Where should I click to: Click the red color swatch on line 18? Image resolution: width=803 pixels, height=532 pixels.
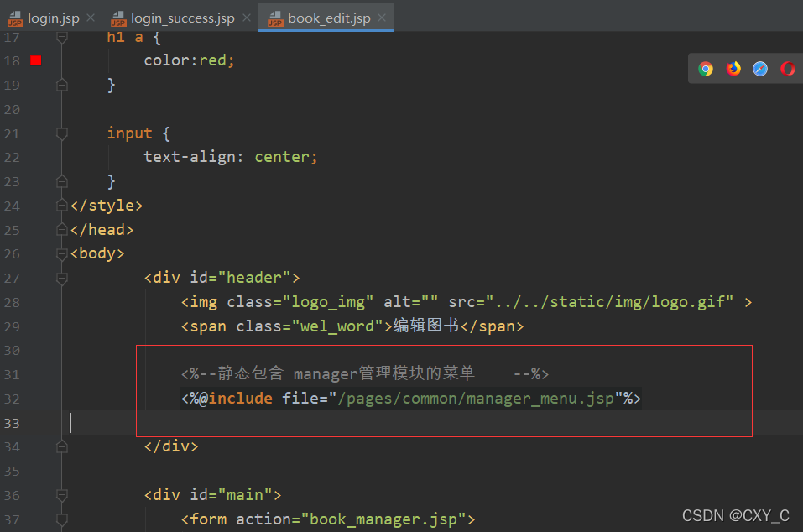click(x=36, y=61)
